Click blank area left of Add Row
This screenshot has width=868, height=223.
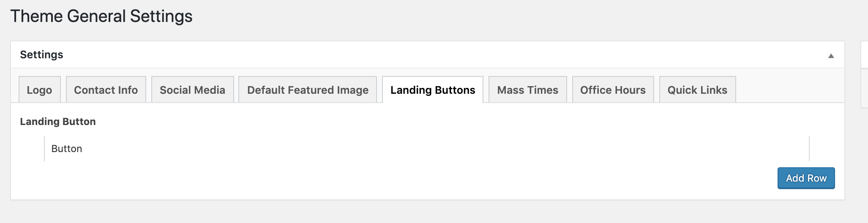(x=423, y=178)
